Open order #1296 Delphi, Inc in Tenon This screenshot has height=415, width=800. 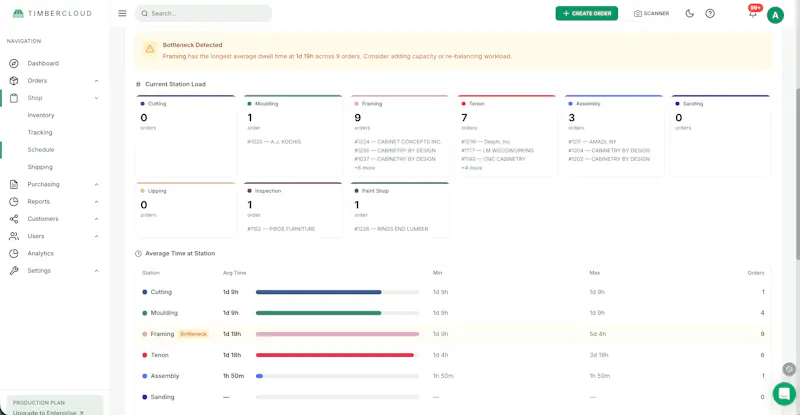[486, 142]
